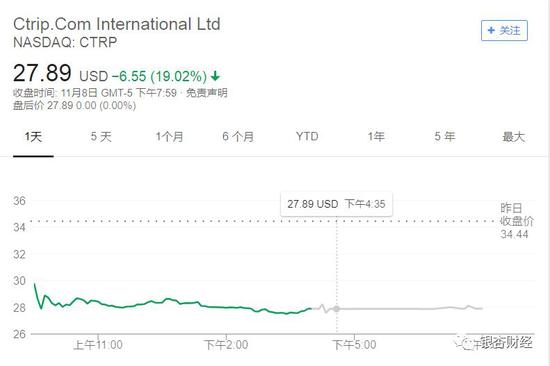The width and height of the screenshot is (550, 366).
Task: Click the 上午11:00 axis label
Action: tap(98, 345)
